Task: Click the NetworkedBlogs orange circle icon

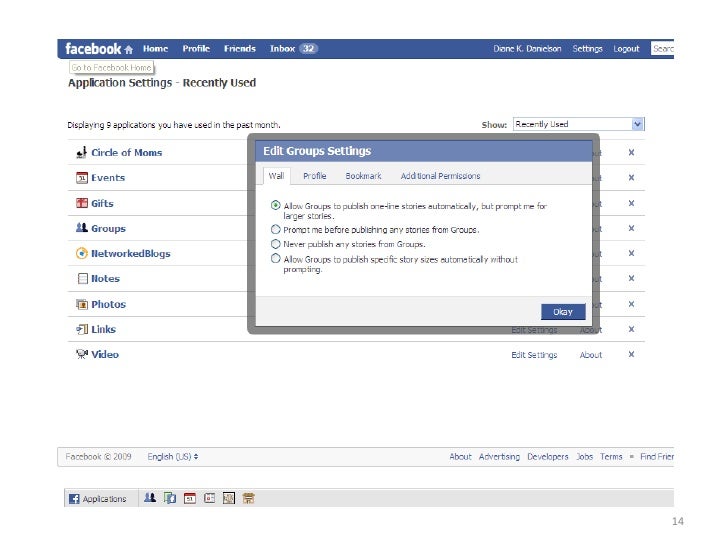Action: tap(81, 254)
